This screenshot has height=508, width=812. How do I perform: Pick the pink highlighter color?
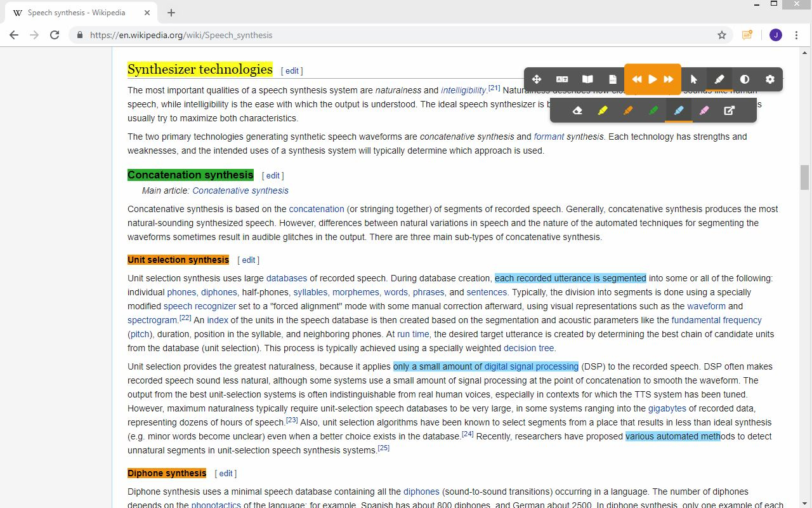point(704,110)
